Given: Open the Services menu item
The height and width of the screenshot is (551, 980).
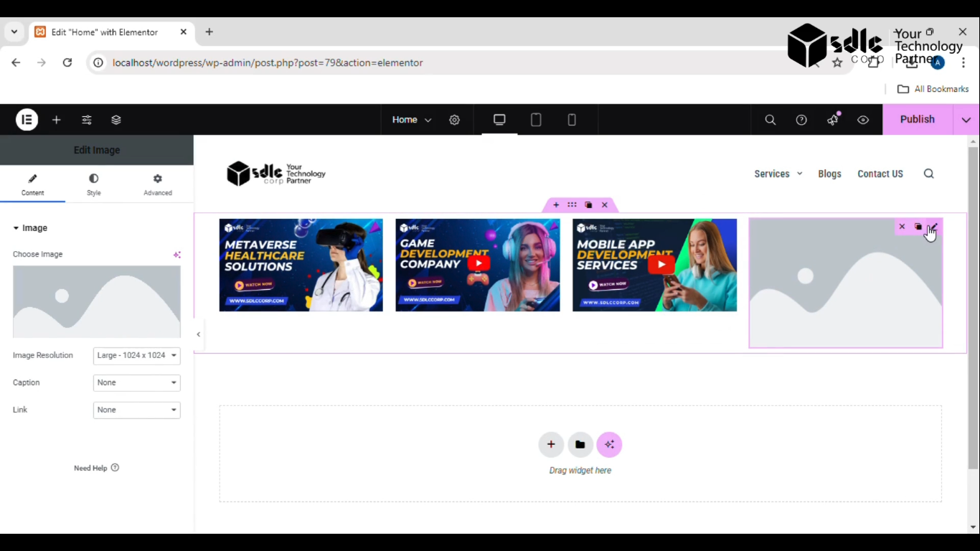Looking at the screenshot, I should pyautogui.click(x=772, y=174).
